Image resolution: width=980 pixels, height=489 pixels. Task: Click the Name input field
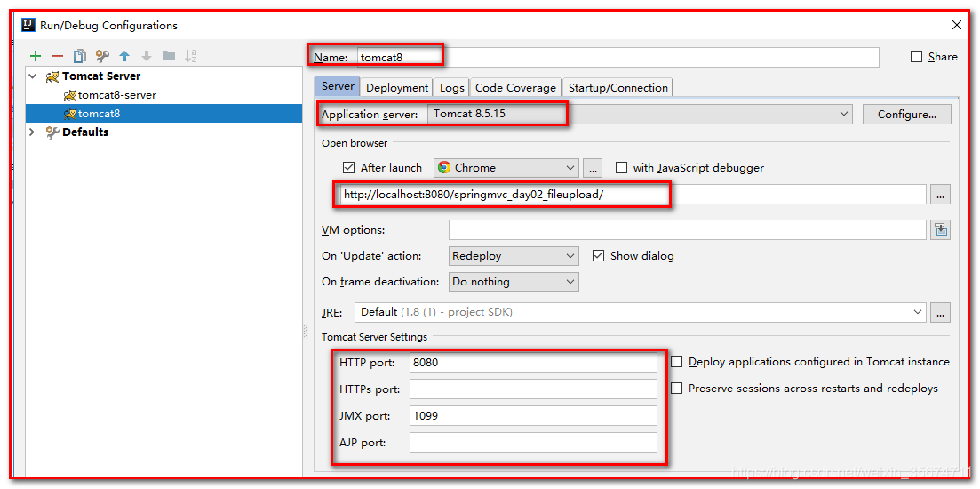pos(617,57)
